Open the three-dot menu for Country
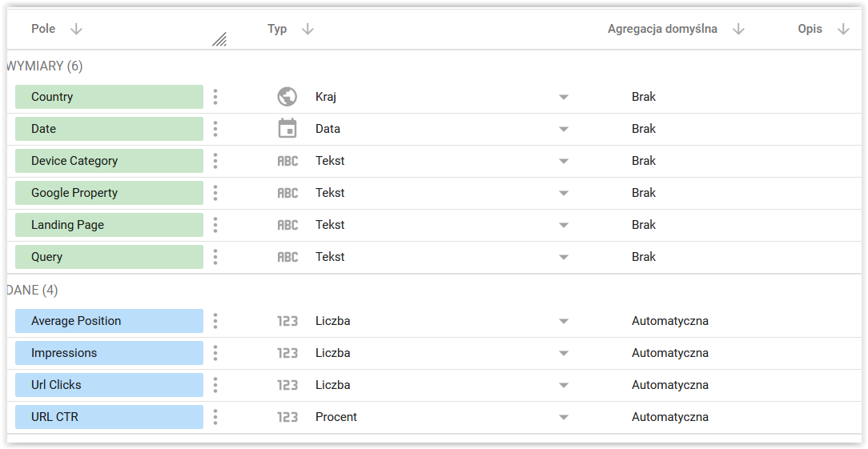The width and height of the screenshot is (868, 449). click(215, 97)
